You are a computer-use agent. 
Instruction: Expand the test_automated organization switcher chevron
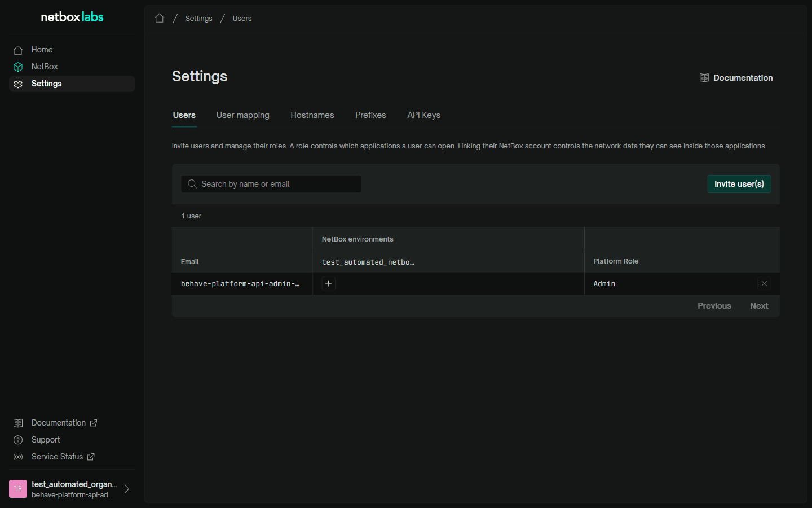point(127,489)
